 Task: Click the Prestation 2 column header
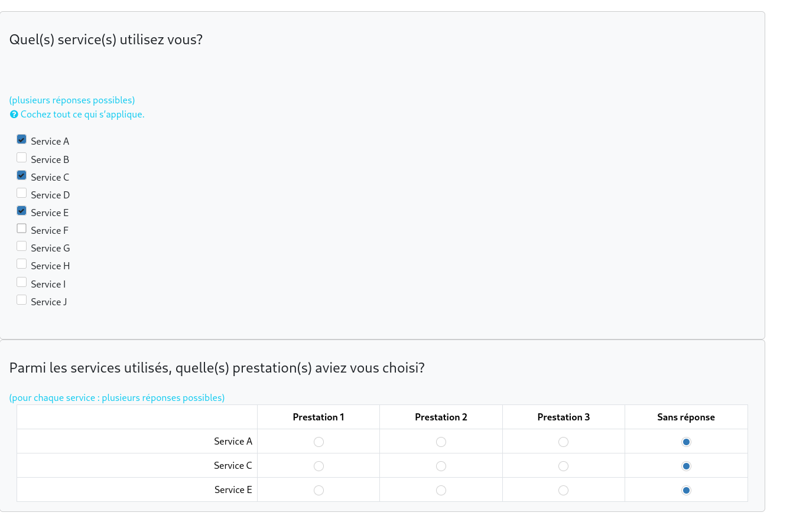[x=441, y=417]
